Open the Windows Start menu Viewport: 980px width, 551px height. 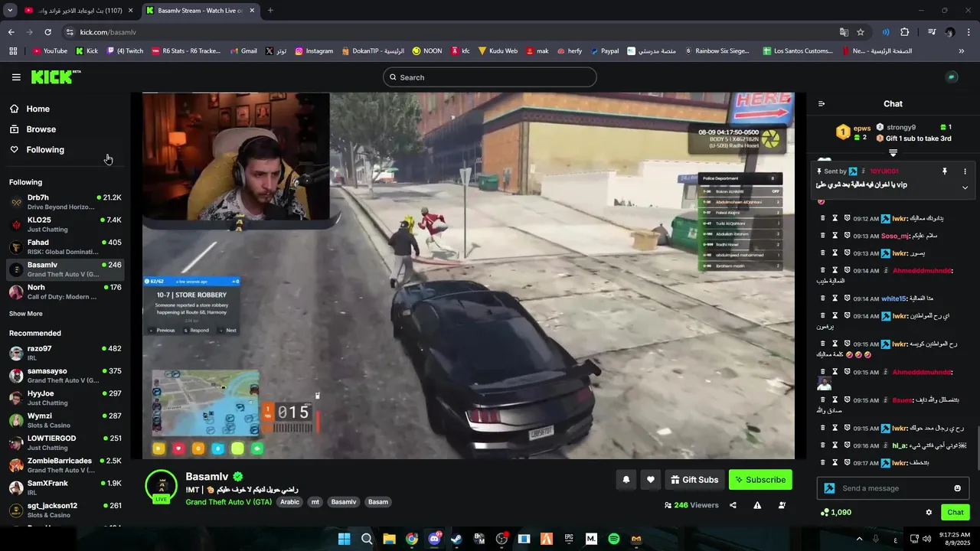[x=344, y=539]
